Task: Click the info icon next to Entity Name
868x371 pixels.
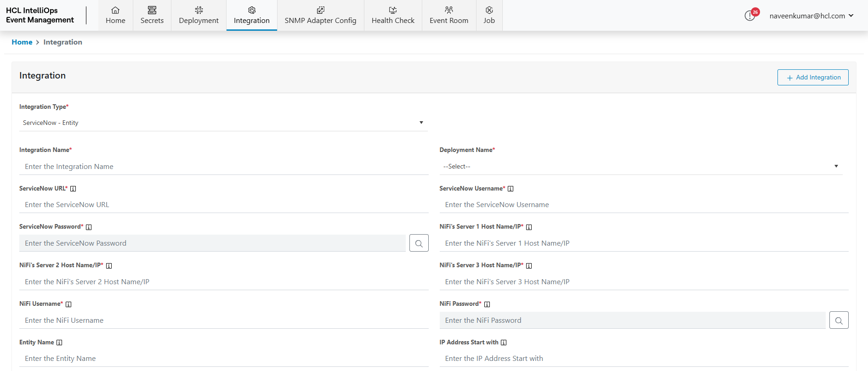Action: coord(59,343)
